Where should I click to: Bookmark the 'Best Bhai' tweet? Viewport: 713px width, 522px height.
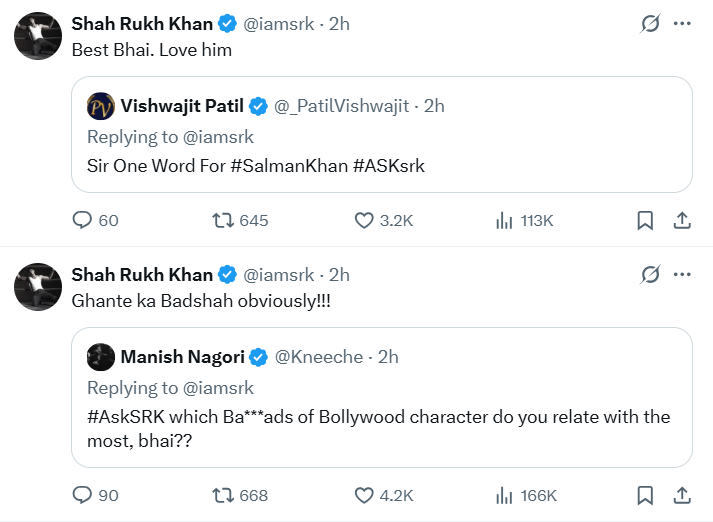pos(645,220)
